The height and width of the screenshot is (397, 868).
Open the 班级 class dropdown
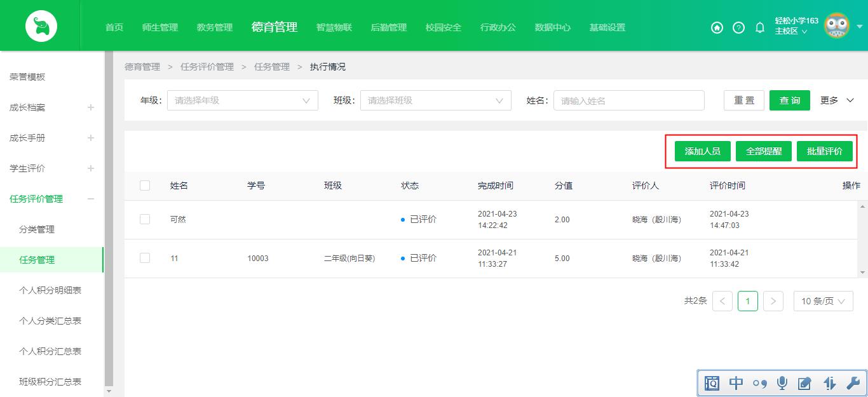tap(435, 100)
